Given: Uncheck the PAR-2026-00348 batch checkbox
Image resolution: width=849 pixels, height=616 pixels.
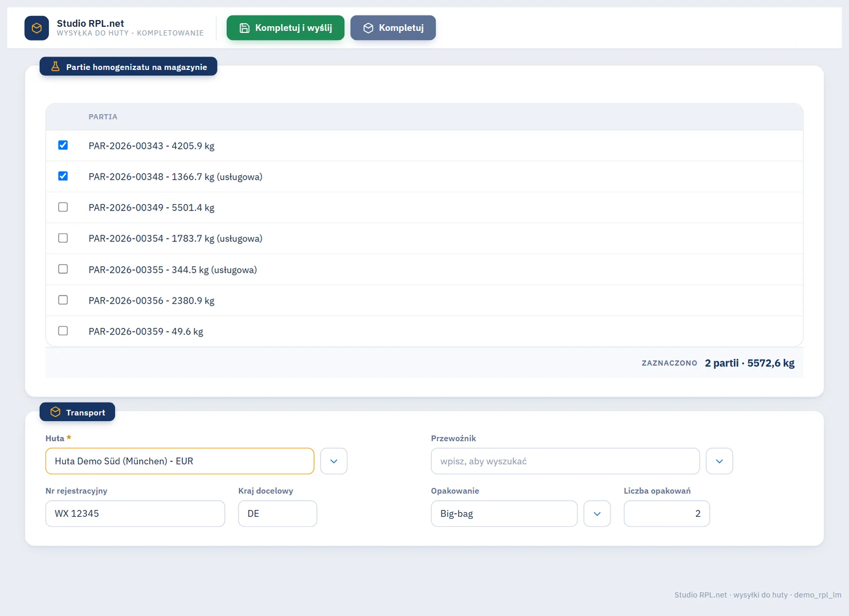Looking at the screenshot, I should (x=63, y=176).
